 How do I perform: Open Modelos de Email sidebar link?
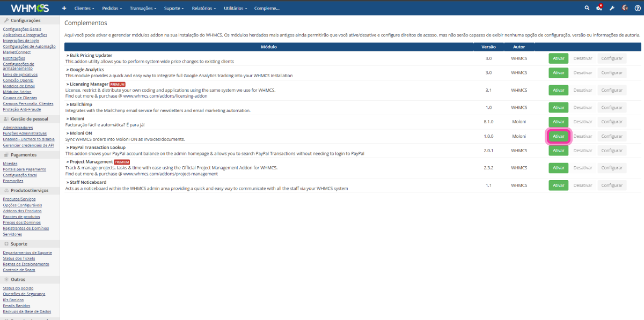click(19, 86)
